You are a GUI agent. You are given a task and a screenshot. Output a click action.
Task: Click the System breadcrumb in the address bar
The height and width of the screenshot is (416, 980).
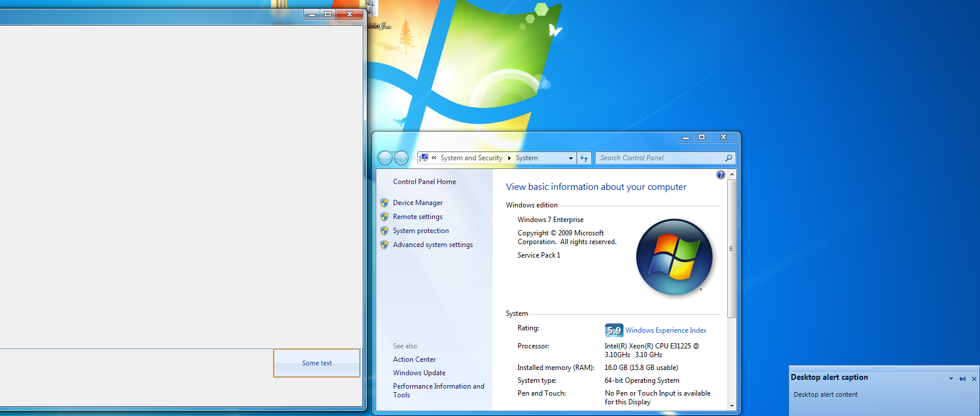tap(526, 158)
